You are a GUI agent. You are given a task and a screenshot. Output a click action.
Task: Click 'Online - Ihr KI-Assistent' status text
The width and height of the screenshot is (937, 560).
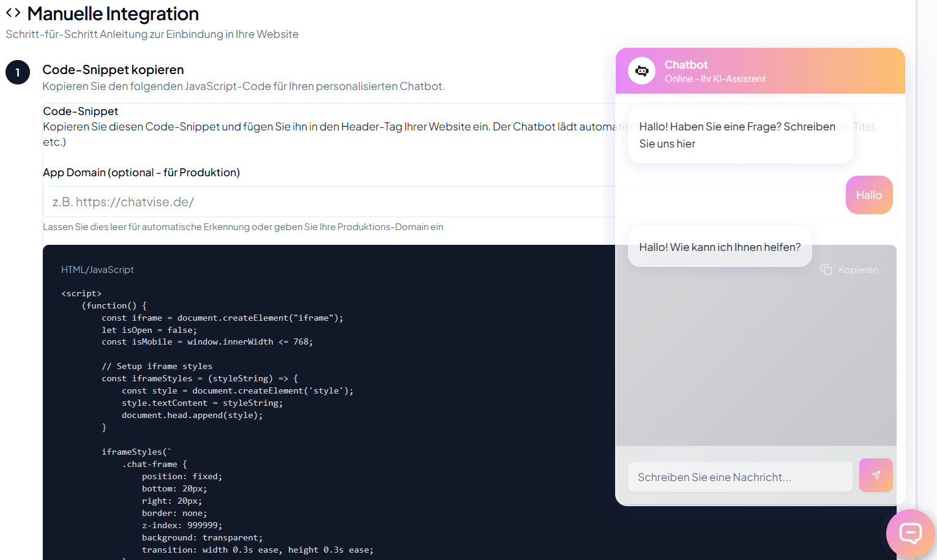pyautogui.click(x=715, y=79)
